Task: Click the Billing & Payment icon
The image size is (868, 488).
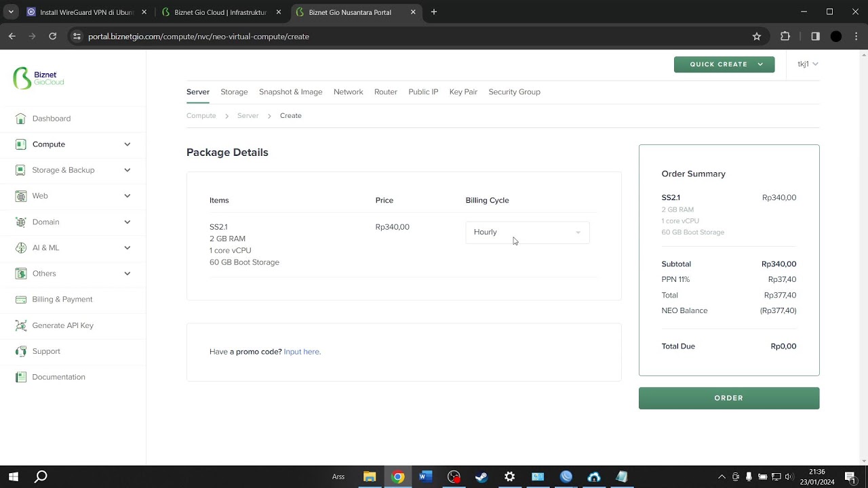Action: pyautogui.click(x=20, y=300)
